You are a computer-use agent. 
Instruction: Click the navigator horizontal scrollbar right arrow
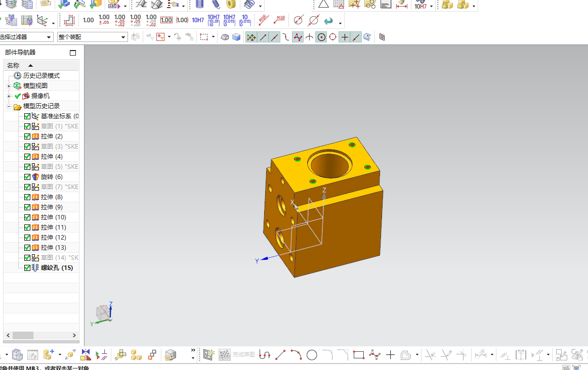click(x=74, y=335)
